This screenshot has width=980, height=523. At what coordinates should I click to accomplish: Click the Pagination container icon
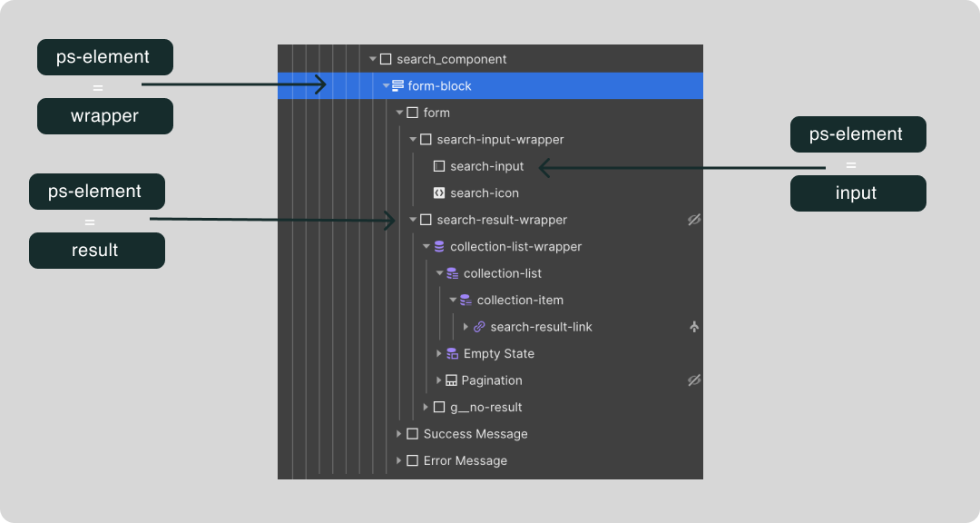[451, 380]
